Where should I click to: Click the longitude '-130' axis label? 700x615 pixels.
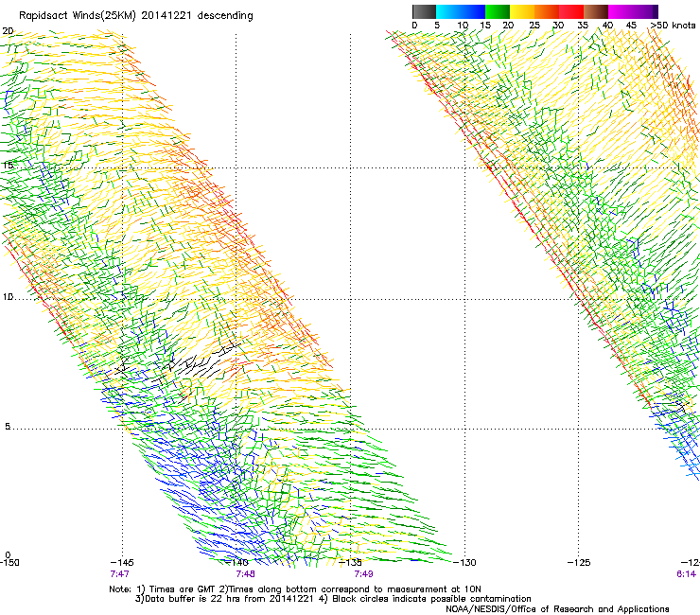(464, 563)
